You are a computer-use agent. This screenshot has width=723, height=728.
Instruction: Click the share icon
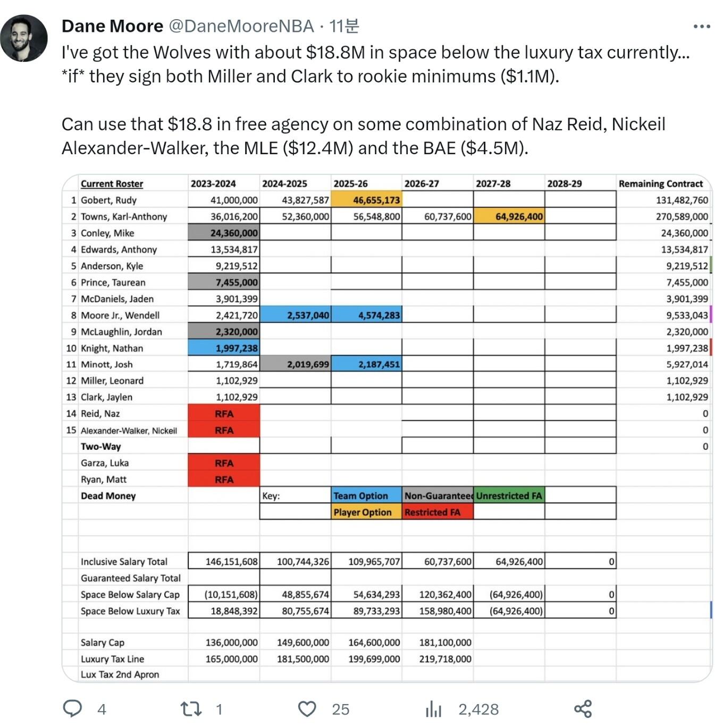(x=583, y=709)
